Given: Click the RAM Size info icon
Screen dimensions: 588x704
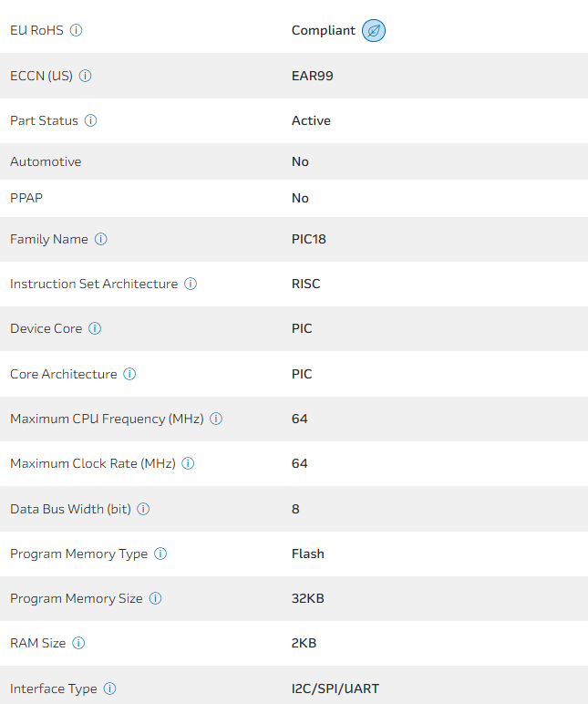Looking at the screenshot, I should pos(78,643).
